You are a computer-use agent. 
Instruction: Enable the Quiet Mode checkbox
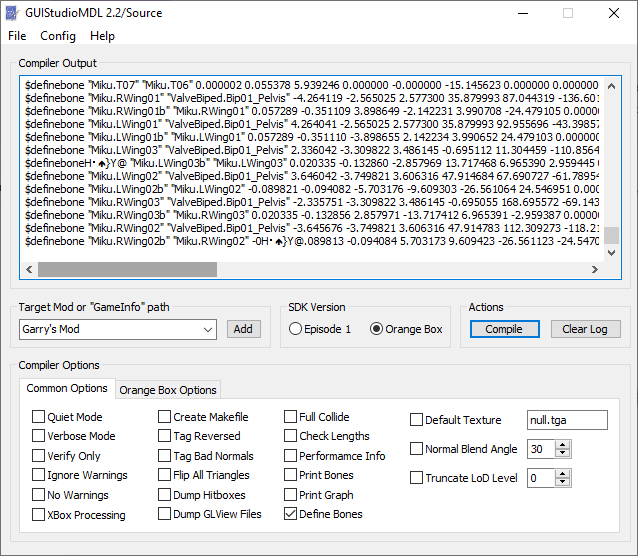click(39, 417)
